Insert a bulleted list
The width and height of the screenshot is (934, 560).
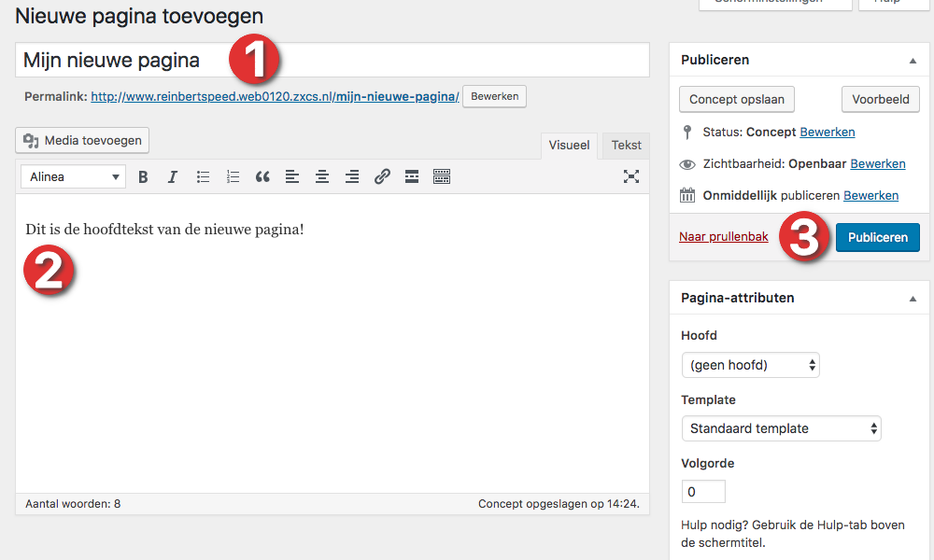point(203,176)
